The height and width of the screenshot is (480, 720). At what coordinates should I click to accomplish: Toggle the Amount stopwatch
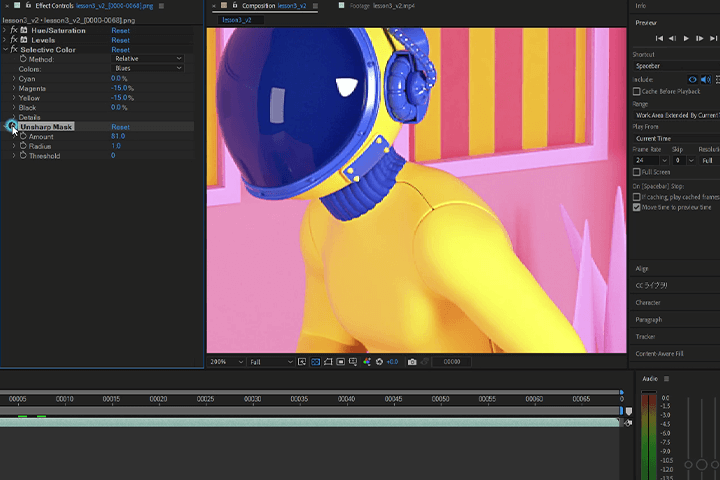pyautogui.click(x=23, y=136)
